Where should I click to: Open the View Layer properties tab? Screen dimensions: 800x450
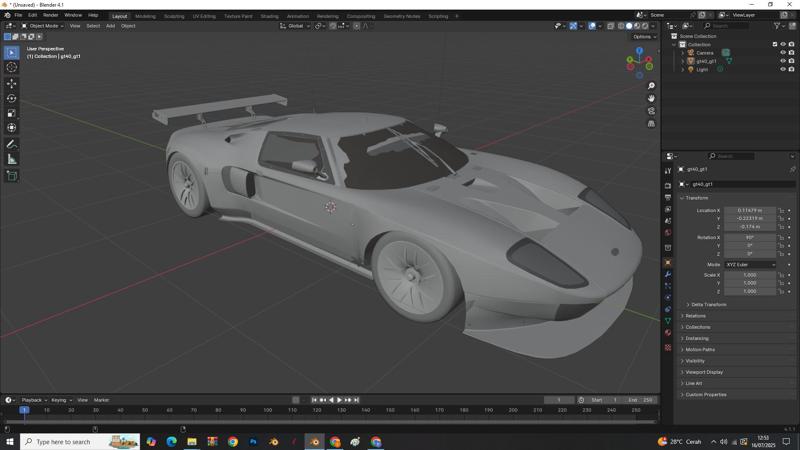click(x=668, y=209)
